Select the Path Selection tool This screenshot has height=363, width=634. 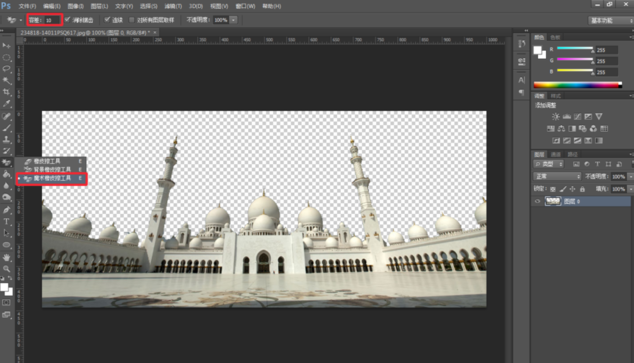6,233
